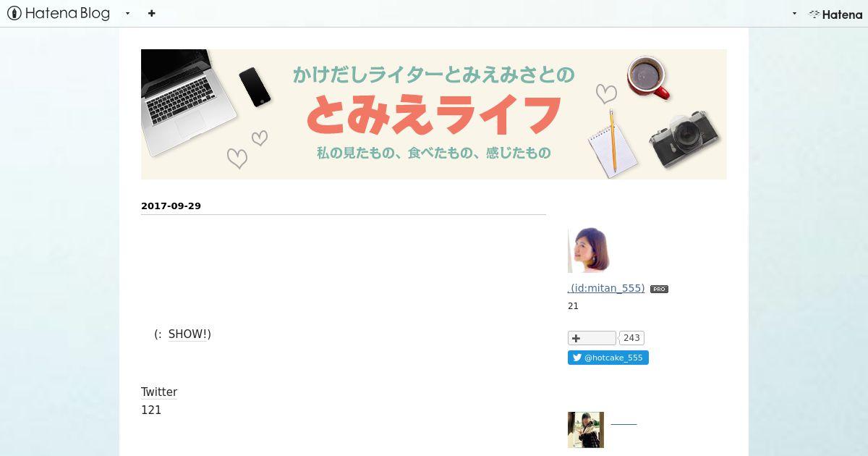Open the Twitter link in the article text
This screenshot has height=456, width=868.
[x=159, y=392]
